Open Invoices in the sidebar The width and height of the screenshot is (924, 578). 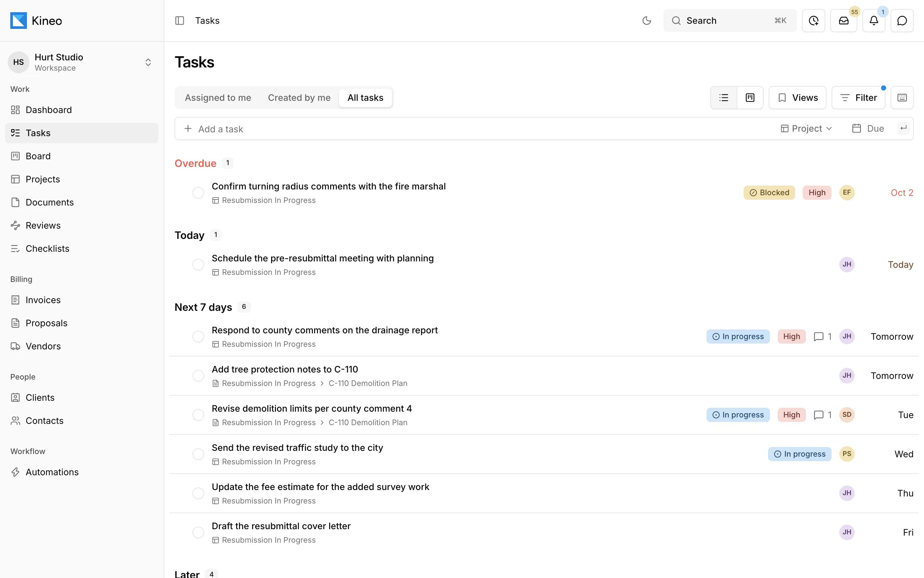[82, 300]
